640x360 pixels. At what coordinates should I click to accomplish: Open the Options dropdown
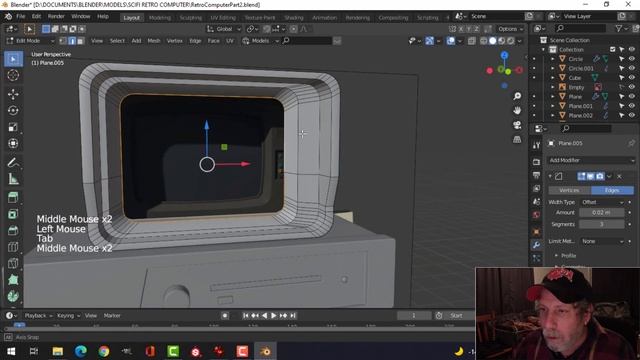510,29
